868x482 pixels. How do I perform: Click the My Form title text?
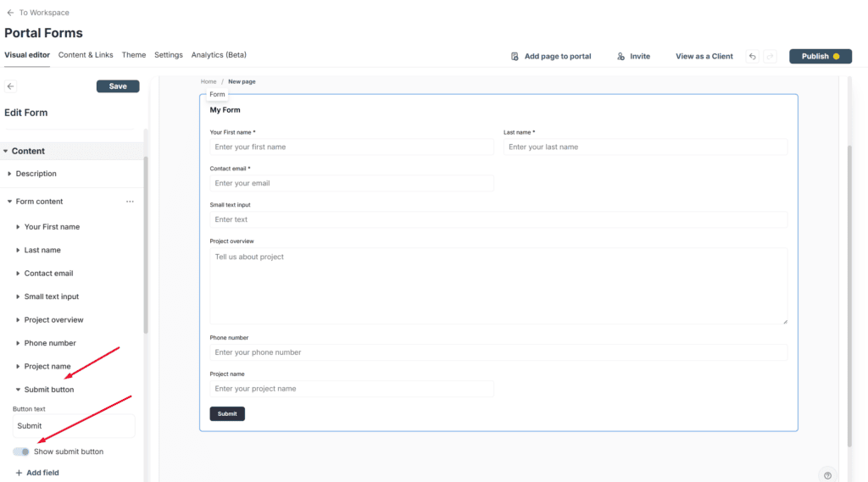coord(225,110)
